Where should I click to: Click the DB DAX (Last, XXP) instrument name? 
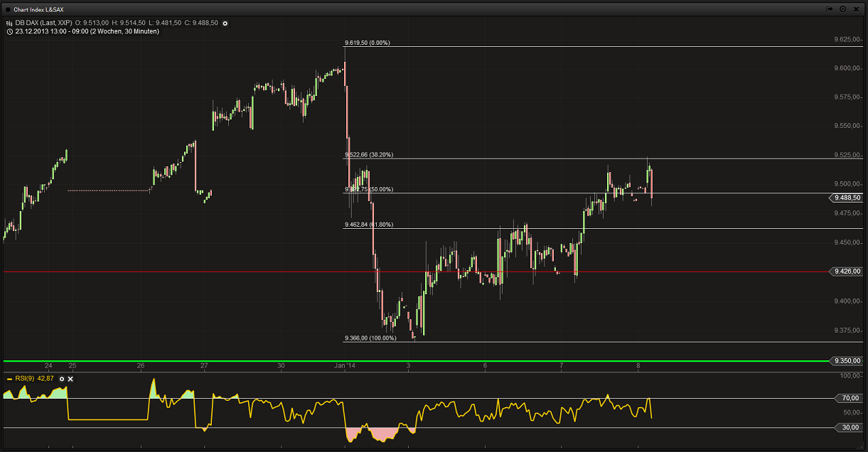(44, 23)
